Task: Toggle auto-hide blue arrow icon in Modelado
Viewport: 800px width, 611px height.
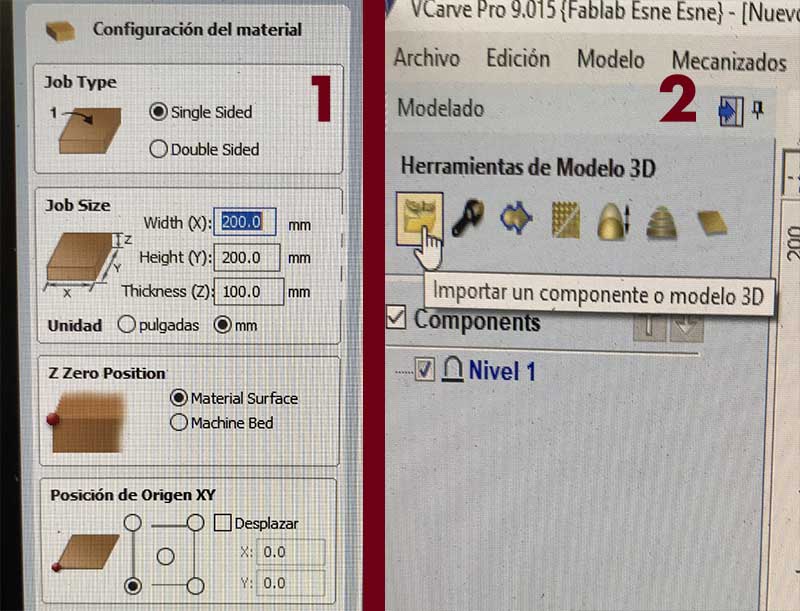Action: (x=731, y=111)
